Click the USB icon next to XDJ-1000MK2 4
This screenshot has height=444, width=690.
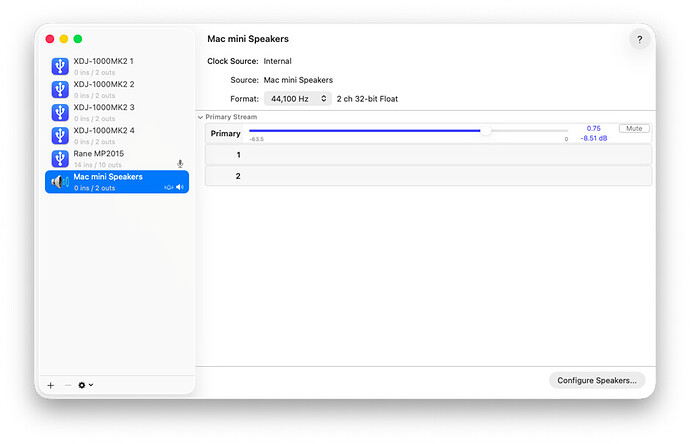[60, 135]
